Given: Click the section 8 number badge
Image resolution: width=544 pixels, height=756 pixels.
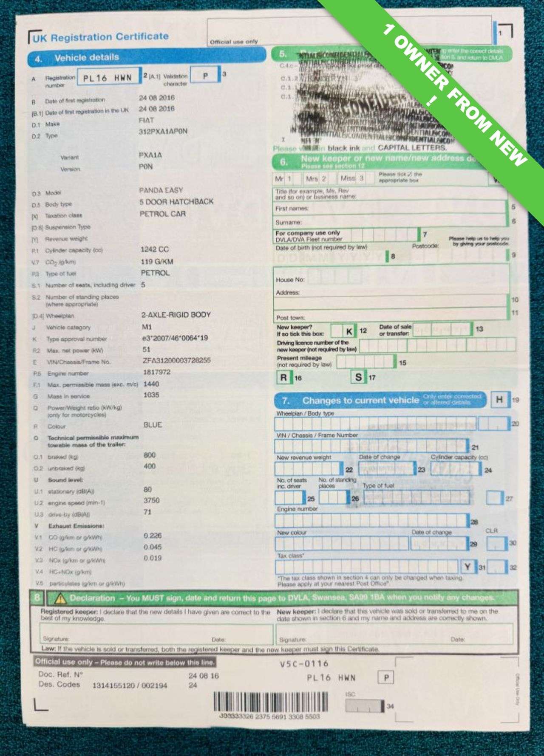Looking at the screenshot, I should tap(37, 598).
